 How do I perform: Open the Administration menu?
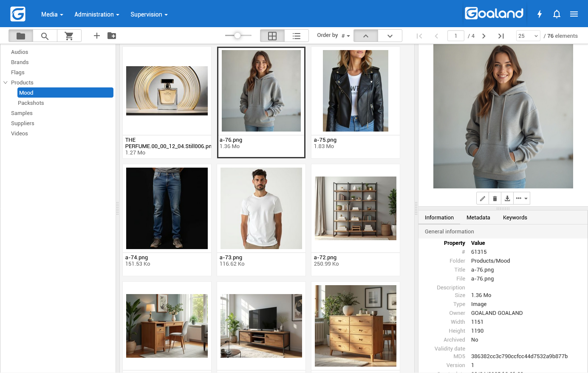coord(97,14)
